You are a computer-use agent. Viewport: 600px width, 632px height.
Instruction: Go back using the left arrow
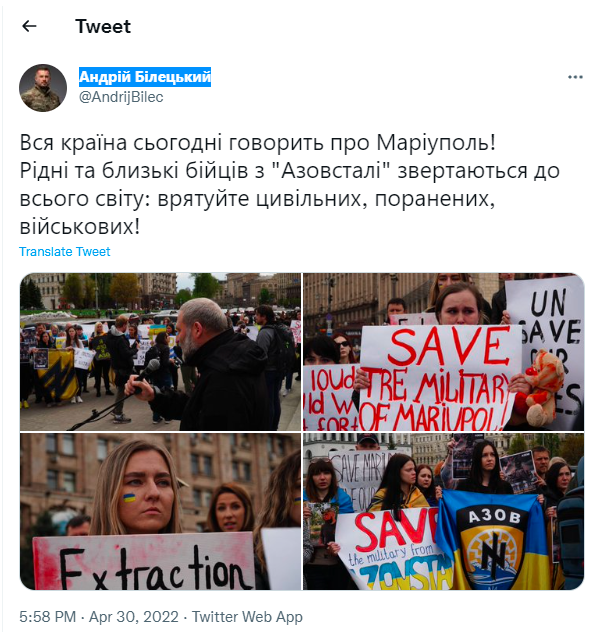click(29, 27)
